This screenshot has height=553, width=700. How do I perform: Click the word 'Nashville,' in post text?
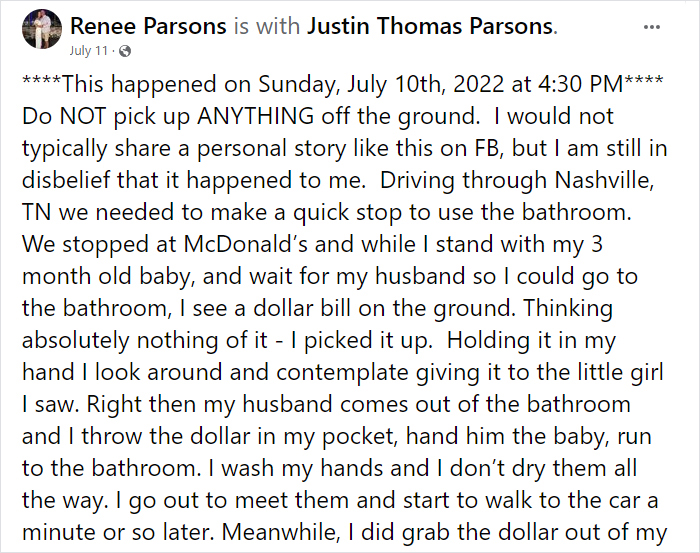click(604, 180)
